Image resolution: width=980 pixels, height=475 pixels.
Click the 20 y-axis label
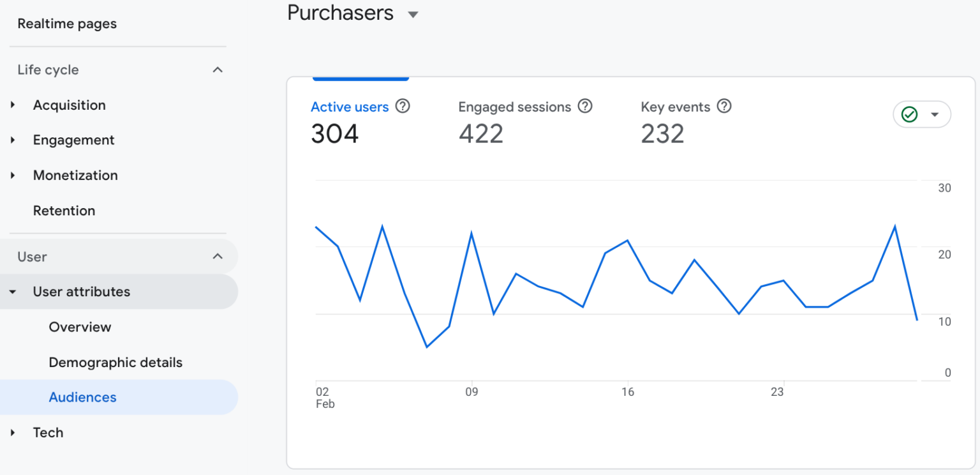click(x=944, y=255)
